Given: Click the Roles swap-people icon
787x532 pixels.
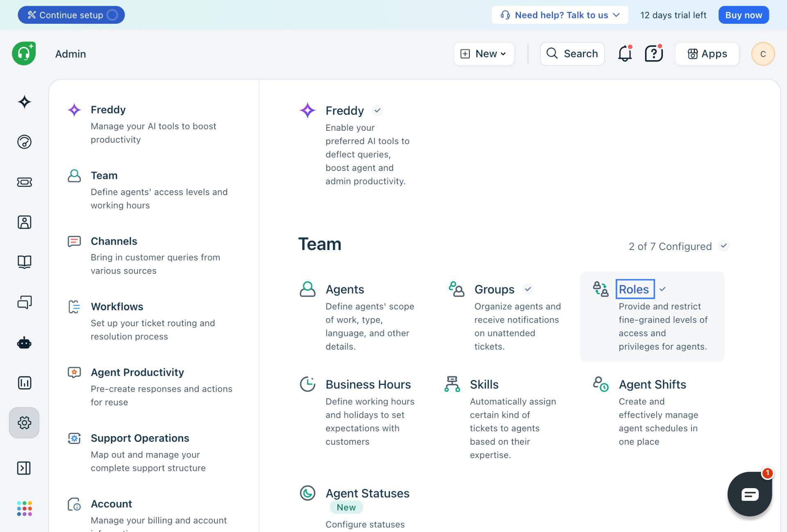Looking at the screenshot, I should pyautogui.click(x=600, y=289).
